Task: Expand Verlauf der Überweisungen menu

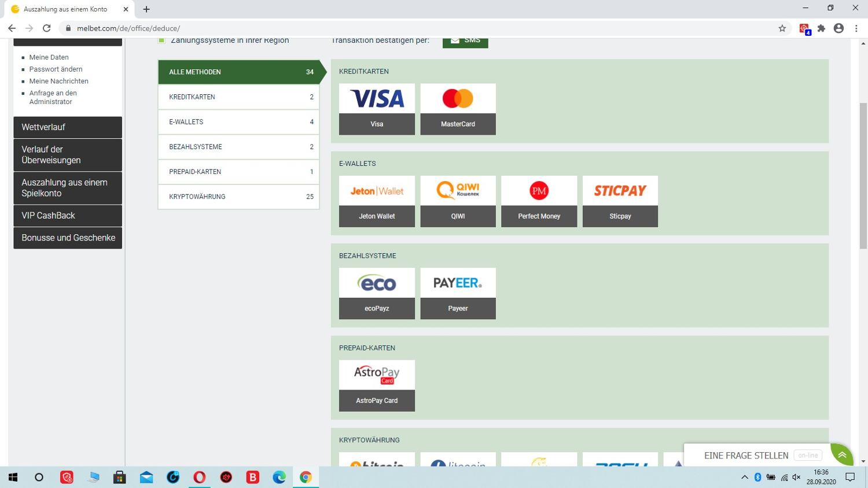Action: (68, 155)
